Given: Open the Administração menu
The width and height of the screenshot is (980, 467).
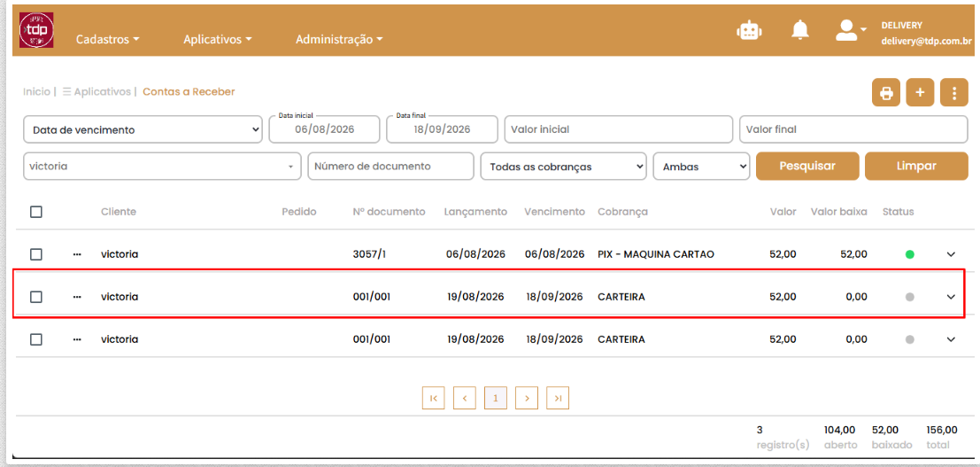Looking at the screenshot, I should point(339,39).
